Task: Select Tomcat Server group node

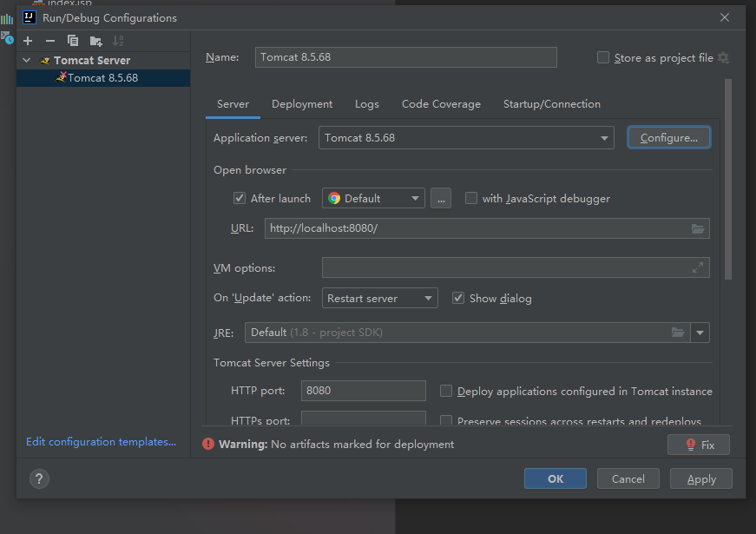Action: 103,60
